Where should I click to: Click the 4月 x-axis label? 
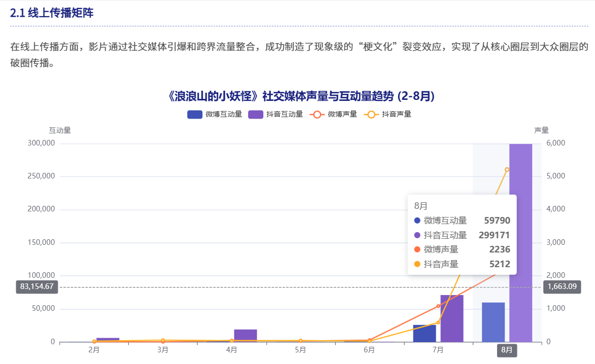[x=232, y=350]
